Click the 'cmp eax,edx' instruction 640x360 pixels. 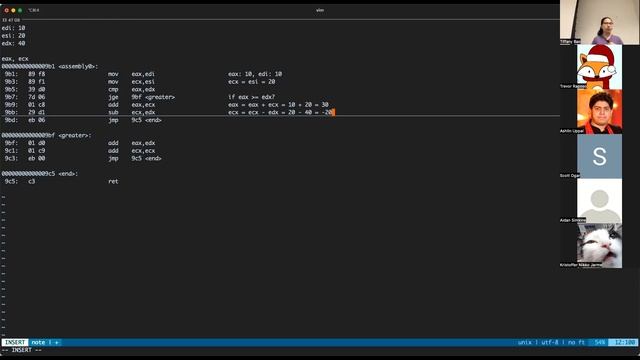click(x=131, y=89)
